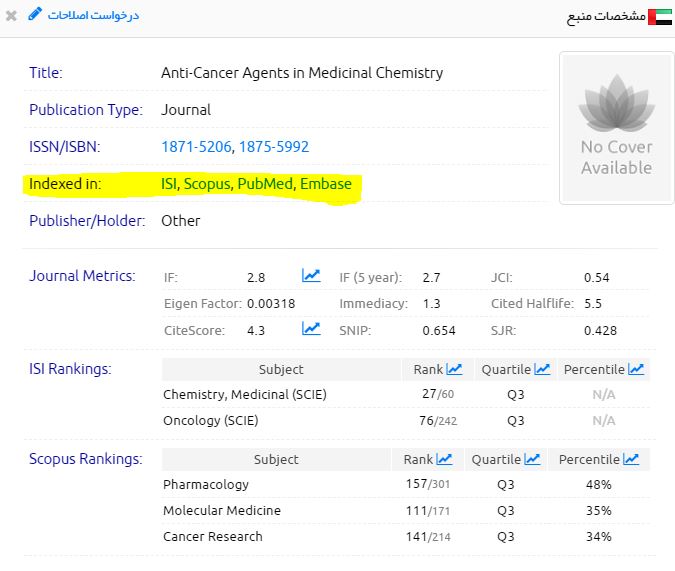Open Scopus Rankings Percentile chart icon
The image size is (675, 571).
tap(631, 460)
